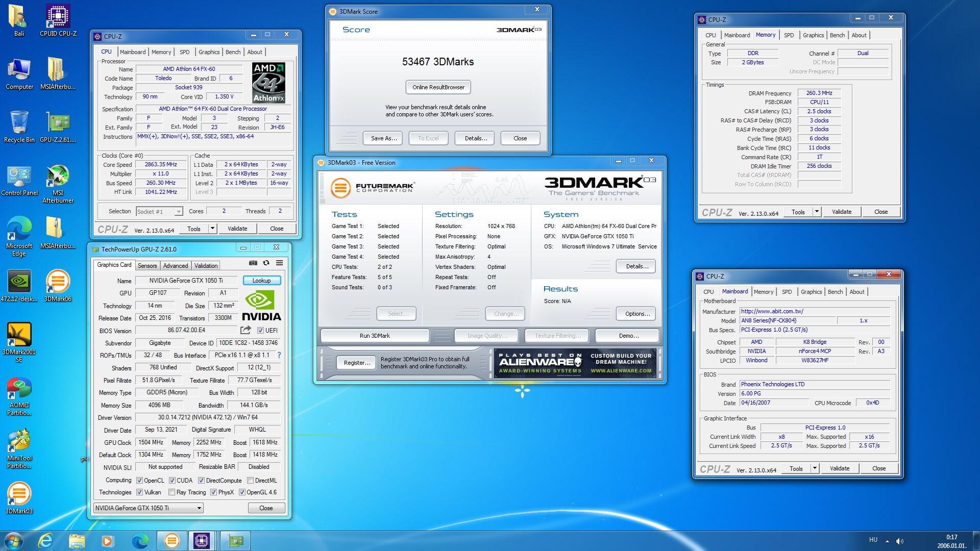Toggle the DirectCompute checkbox
The image size is (980, 551).
point(201,481)
